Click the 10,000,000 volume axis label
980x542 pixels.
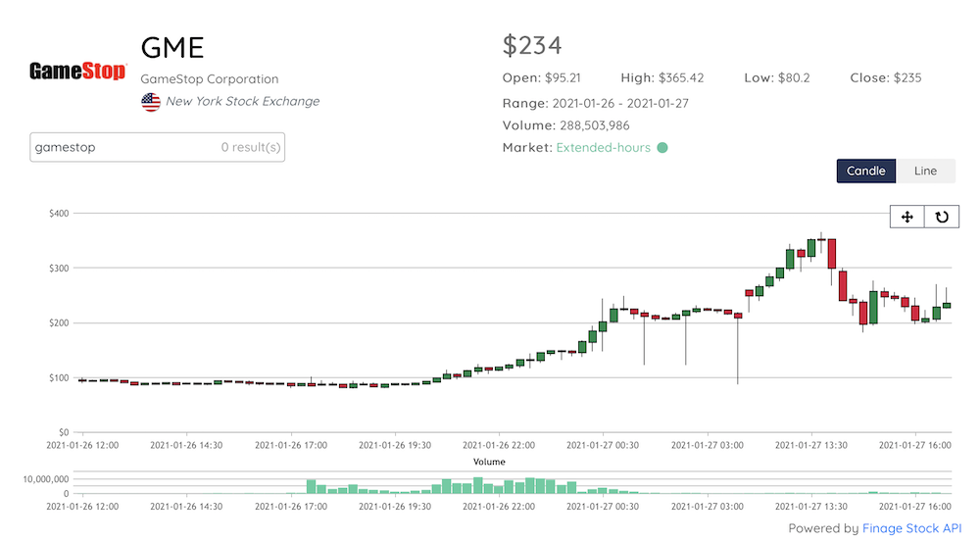tap(39, 479)
